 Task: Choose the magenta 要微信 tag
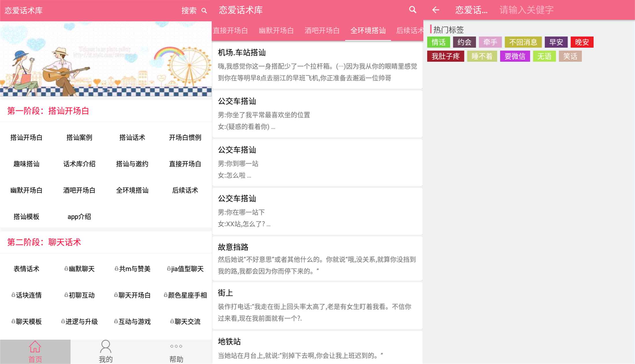click(x=515, y=56)
